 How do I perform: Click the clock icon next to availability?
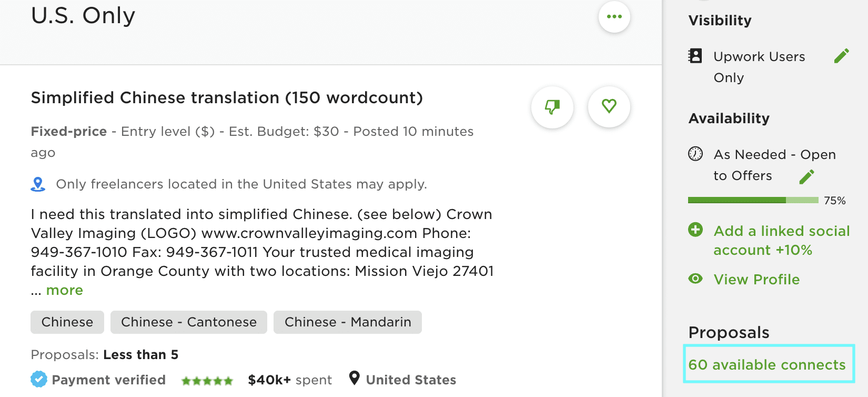(x=696, y=155)
